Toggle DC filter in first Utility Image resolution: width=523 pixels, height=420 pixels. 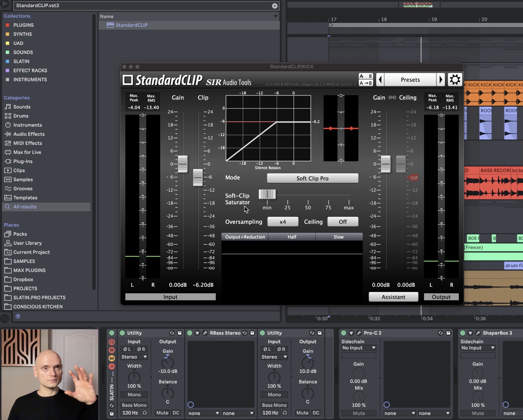176,413
